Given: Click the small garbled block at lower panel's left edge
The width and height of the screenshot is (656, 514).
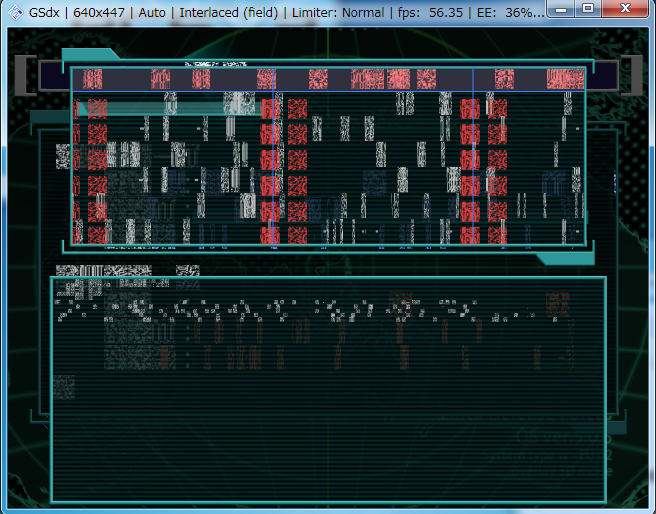Looking at the screenshot, I should click(64, 386).
